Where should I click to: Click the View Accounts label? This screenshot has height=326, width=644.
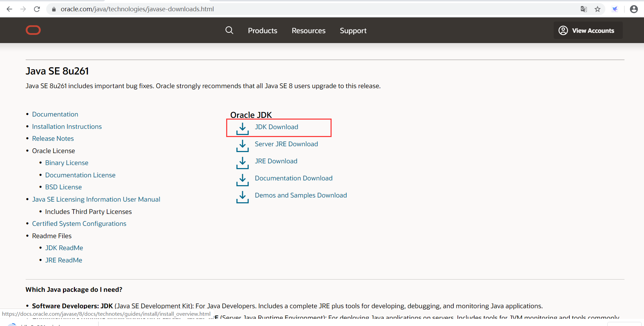tap(593, 31)
